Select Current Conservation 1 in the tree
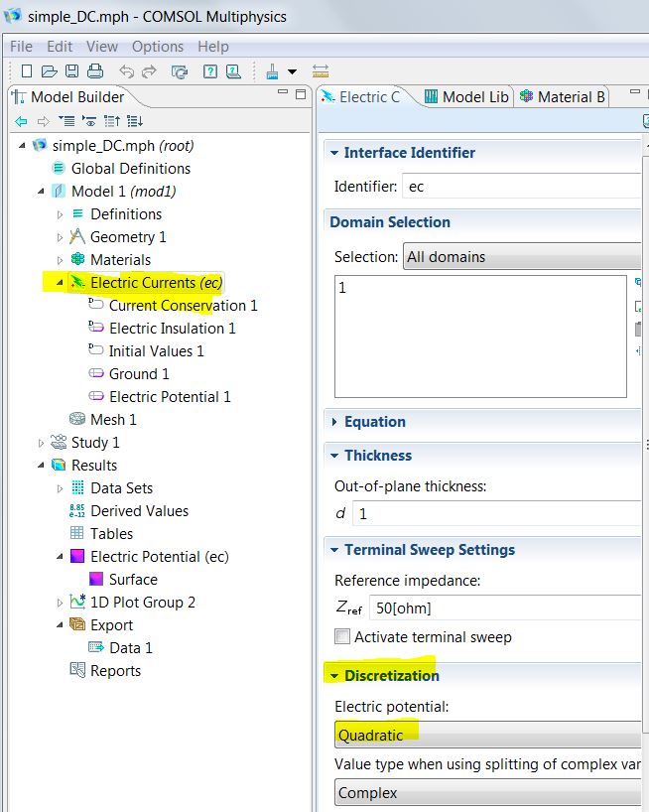This screenshot has height=812, width=649. (183, 306)
